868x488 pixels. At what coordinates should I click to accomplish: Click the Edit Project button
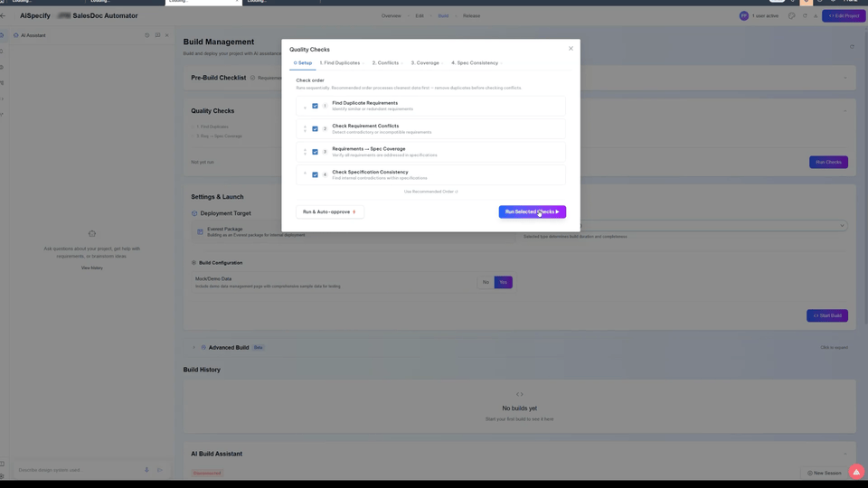click(844, 16)
